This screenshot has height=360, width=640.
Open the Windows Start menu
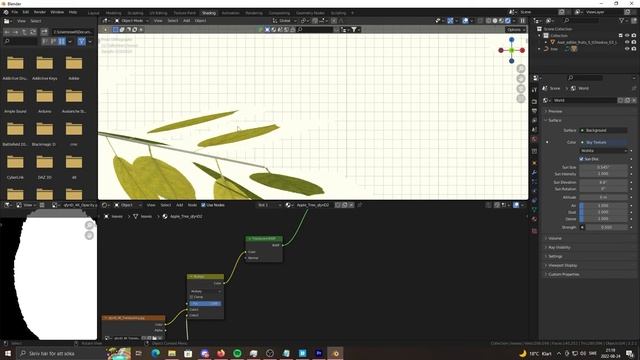pos(7,353)
